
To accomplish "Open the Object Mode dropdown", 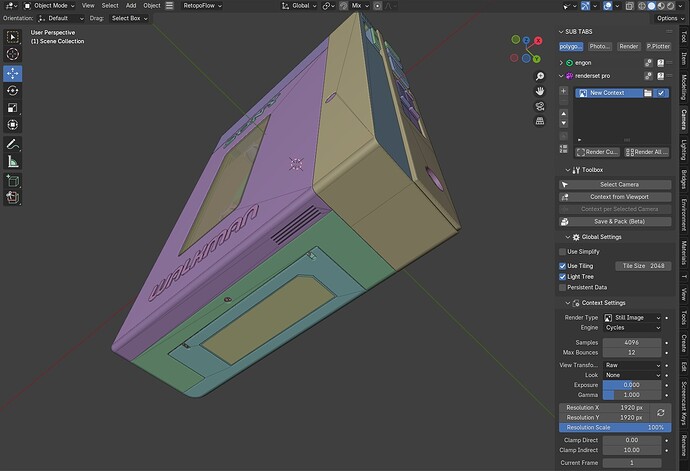I will click(x=49, y=6).
